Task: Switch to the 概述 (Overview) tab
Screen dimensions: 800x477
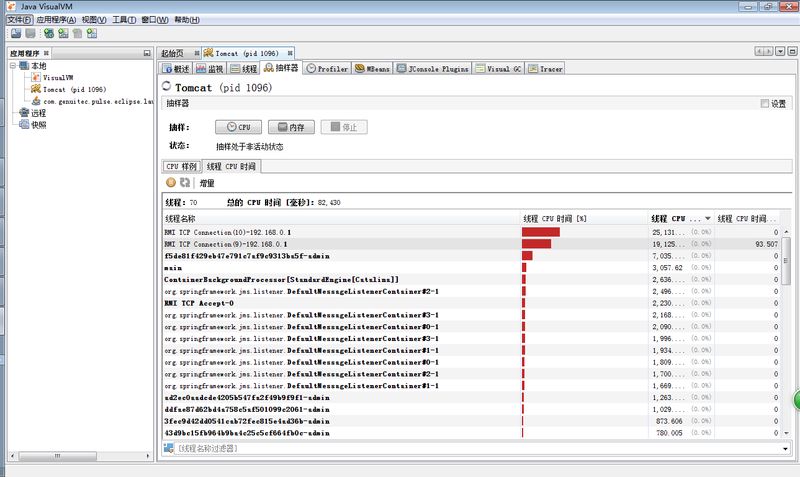Action: [176, 68]
